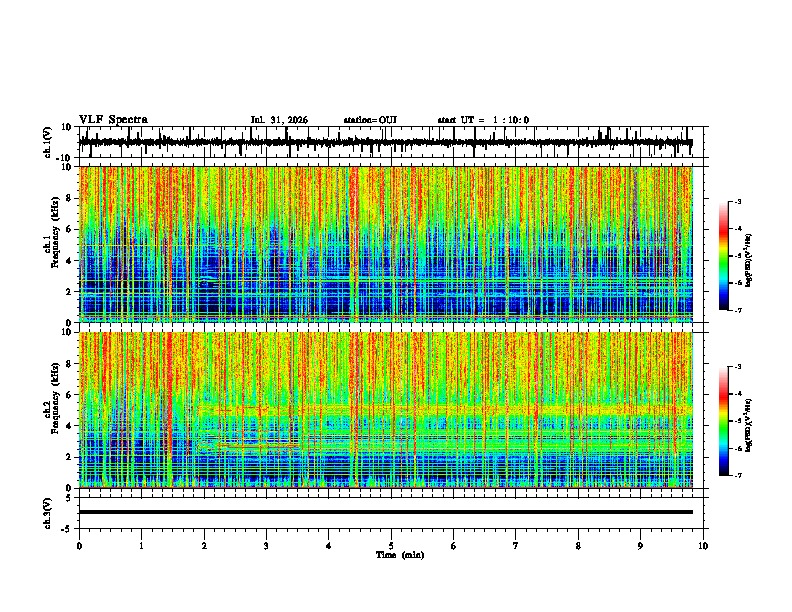Click the "-3" label on ch.1 color scale

click(x=737, y=201)
